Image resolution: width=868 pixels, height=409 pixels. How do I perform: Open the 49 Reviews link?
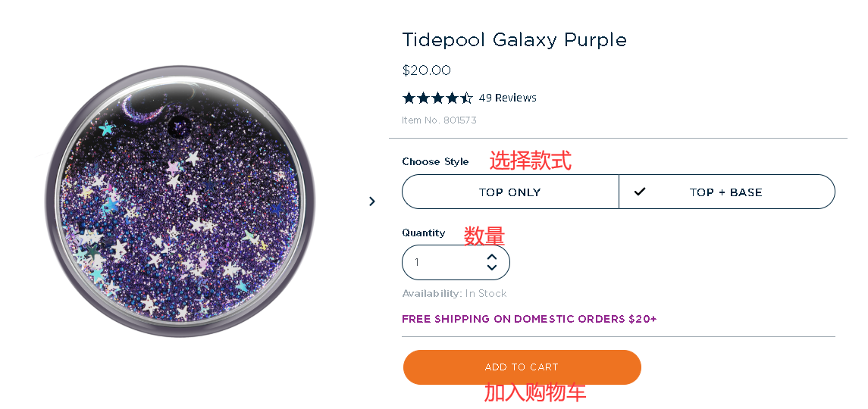[x=507, y=98]
